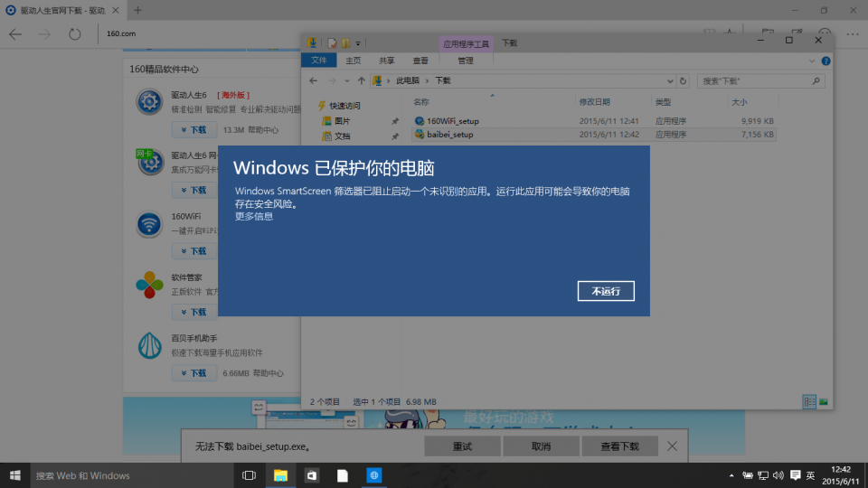Click 下载 button under 百贝手机助手
Viewport: 868px width, 488px height.
tap(193, 373)
